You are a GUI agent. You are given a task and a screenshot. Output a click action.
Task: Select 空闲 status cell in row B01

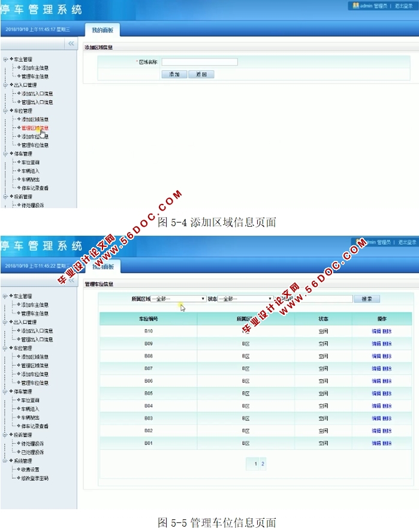coord(324,443)
